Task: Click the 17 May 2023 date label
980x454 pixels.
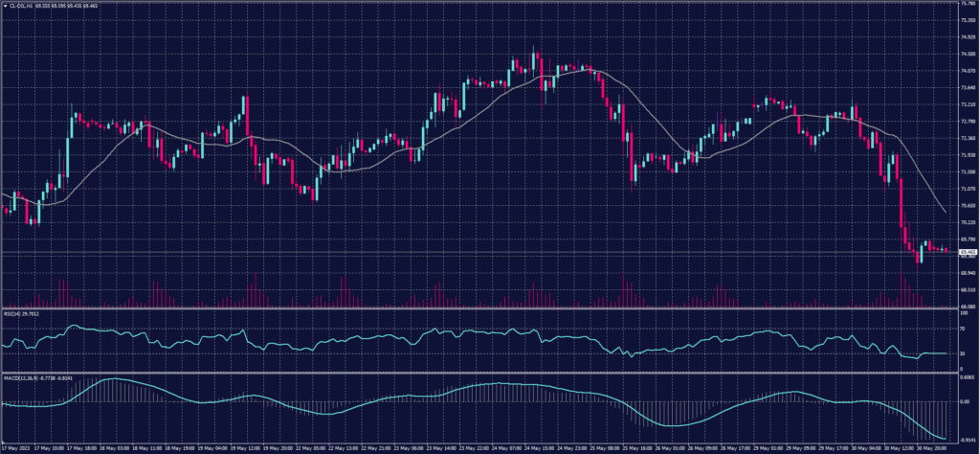Action: click(x=17, y=446)
